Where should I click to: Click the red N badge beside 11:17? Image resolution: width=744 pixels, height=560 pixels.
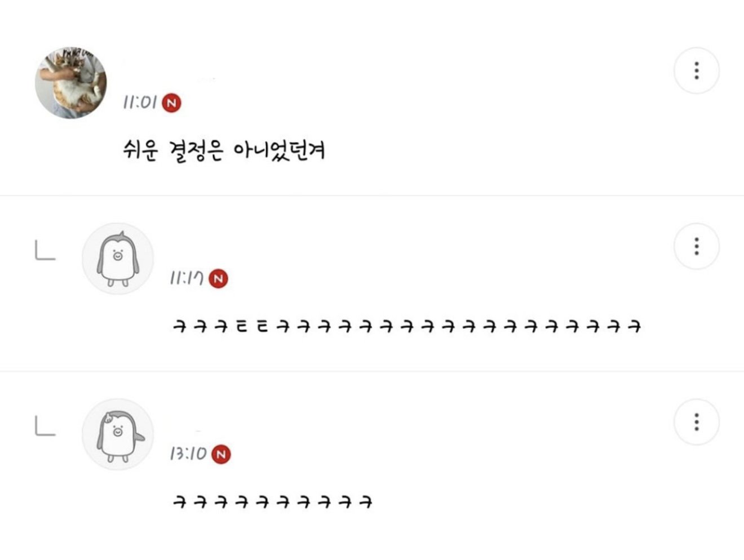click(219, 278)
